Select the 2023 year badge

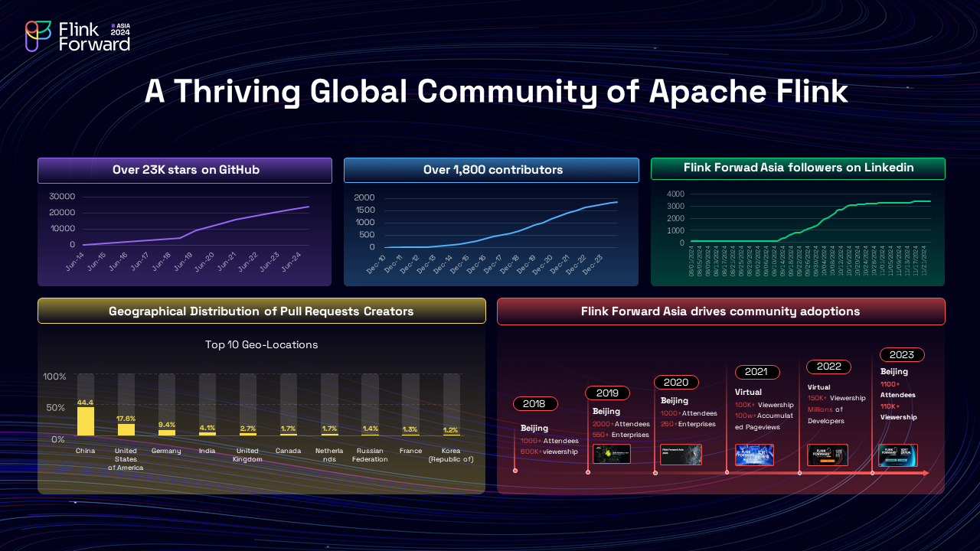(x=902, y=354)
